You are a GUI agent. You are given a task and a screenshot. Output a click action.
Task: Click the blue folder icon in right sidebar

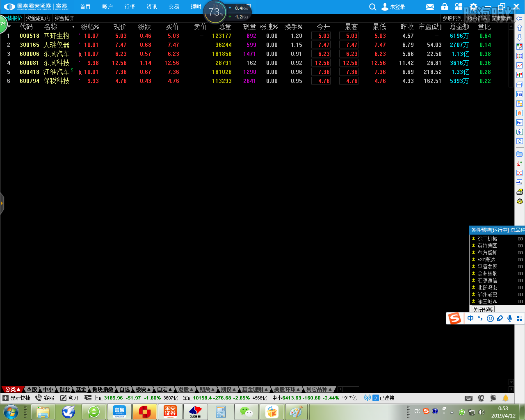pyautogui.click(x=520, y=154)
